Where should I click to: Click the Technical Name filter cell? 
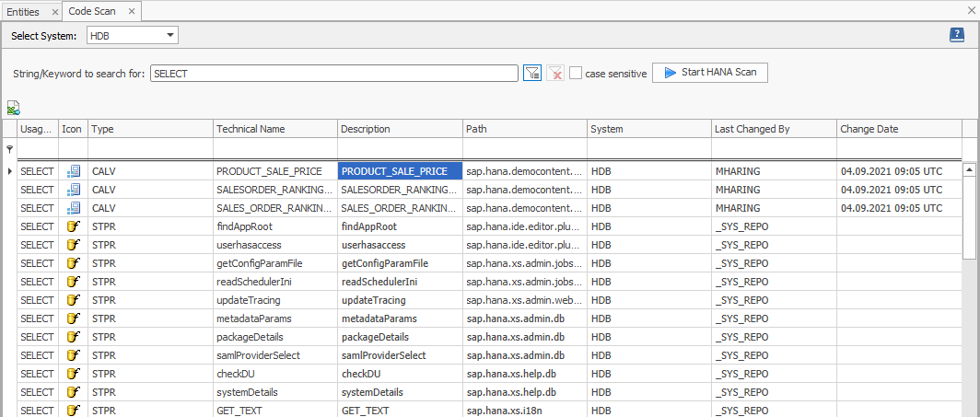(x=274, y=149)
